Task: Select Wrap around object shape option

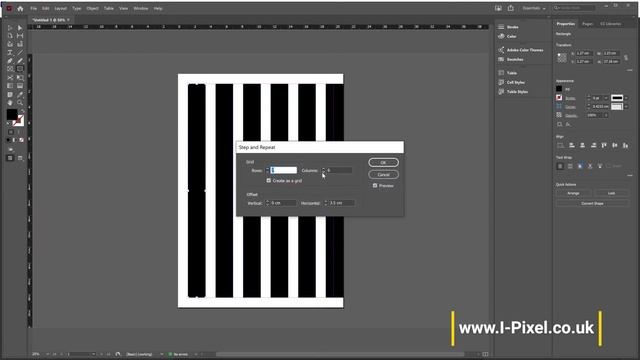Action: [x=580, y=166]
